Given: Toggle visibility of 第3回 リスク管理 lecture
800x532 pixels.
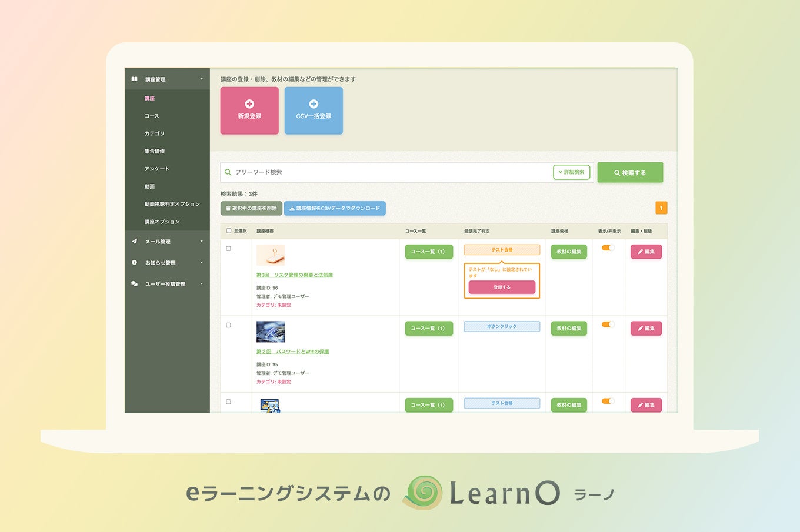Looking at the screenshot, I should (x=608, y=248).
